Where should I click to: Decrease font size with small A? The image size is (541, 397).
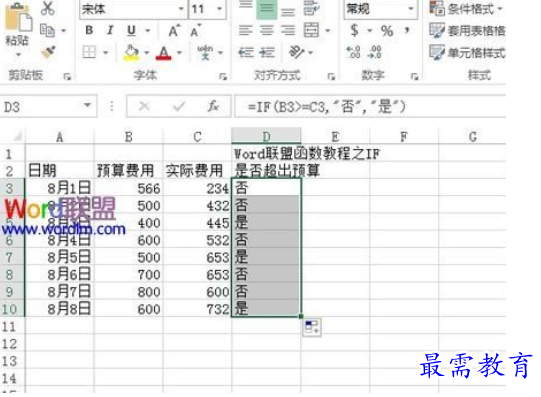196,31
